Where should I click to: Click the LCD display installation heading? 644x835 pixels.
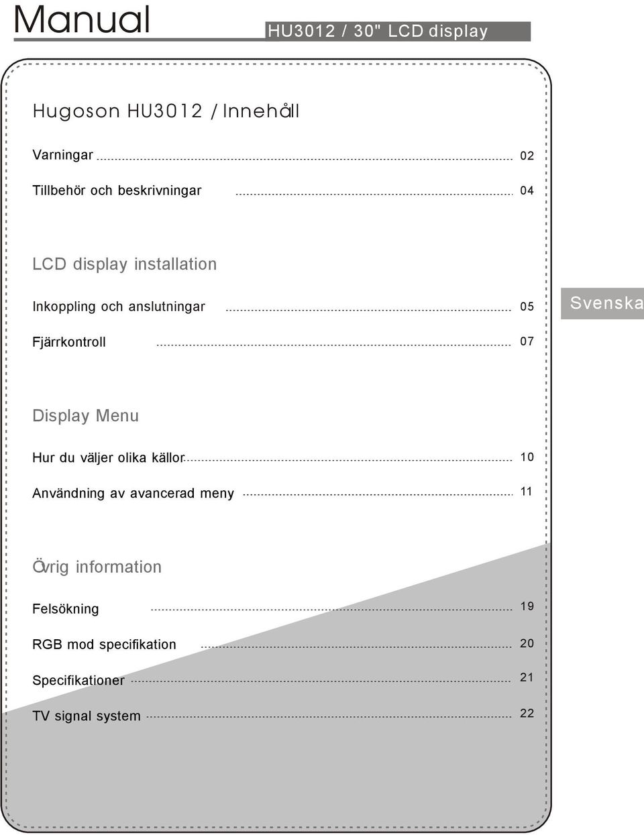[125, 264]
